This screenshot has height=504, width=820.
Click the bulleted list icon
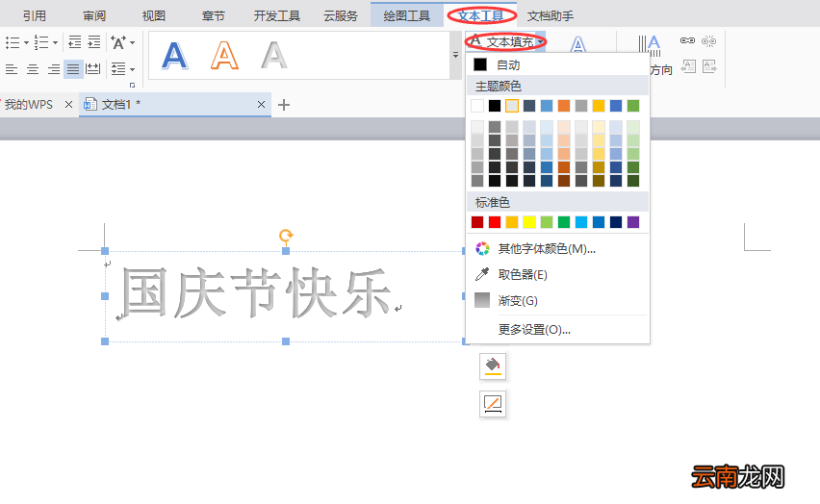[12, 42]
